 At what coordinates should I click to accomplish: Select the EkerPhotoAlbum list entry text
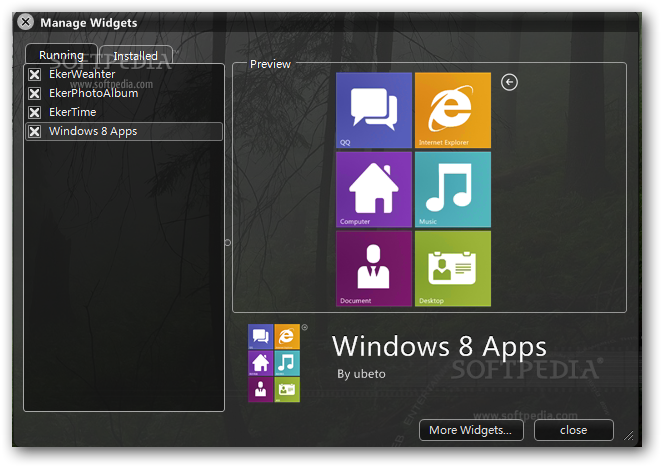click(x=93, y=93)
